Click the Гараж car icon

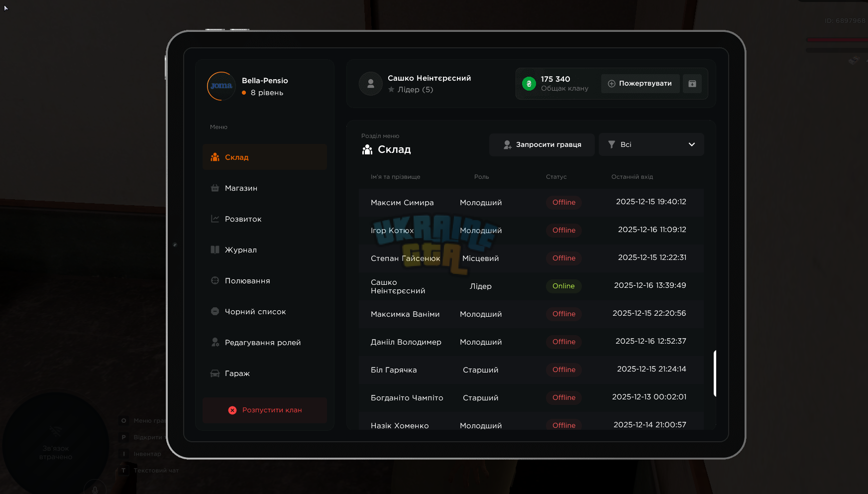[x=215, y=373]
